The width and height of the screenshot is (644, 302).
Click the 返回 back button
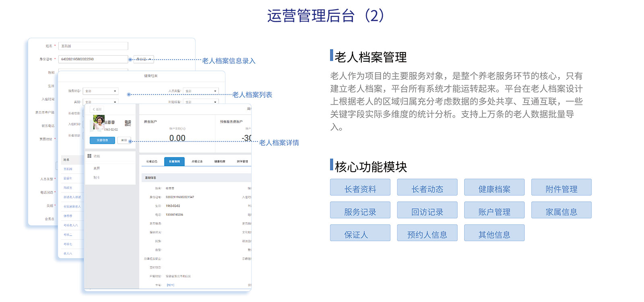(x=97, y=109)
